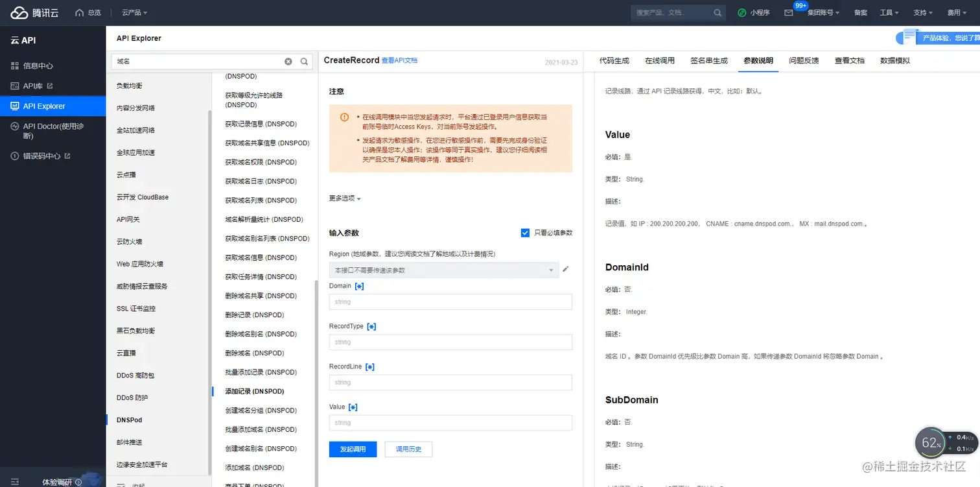The width and height of the screenshot is (980, 487).
Task: Open 查看API文档 link
Action: pyautogui.click(x=400, y=60)
